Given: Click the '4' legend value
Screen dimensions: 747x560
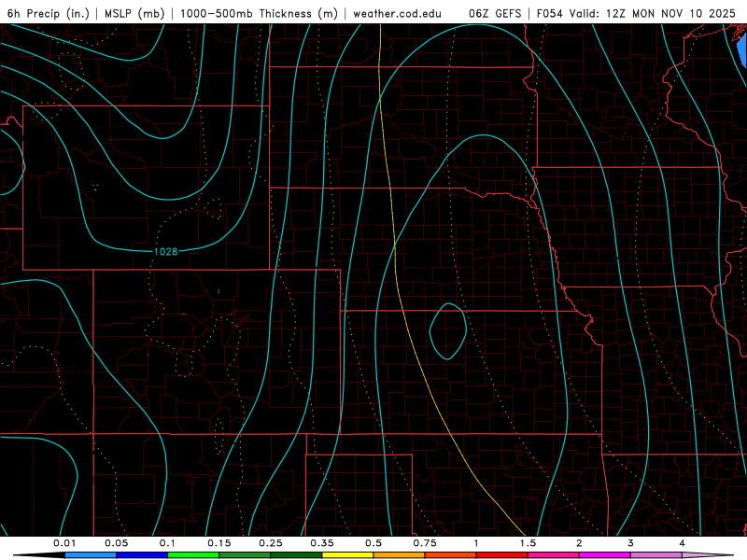Looking at the screenshot, I should coord(683,543).
